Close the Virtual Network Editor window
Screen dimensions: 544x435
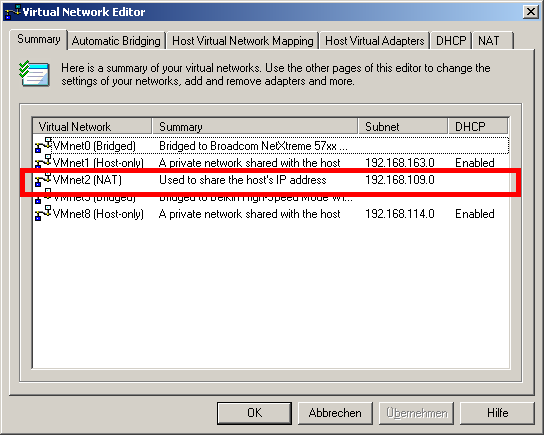530,12
